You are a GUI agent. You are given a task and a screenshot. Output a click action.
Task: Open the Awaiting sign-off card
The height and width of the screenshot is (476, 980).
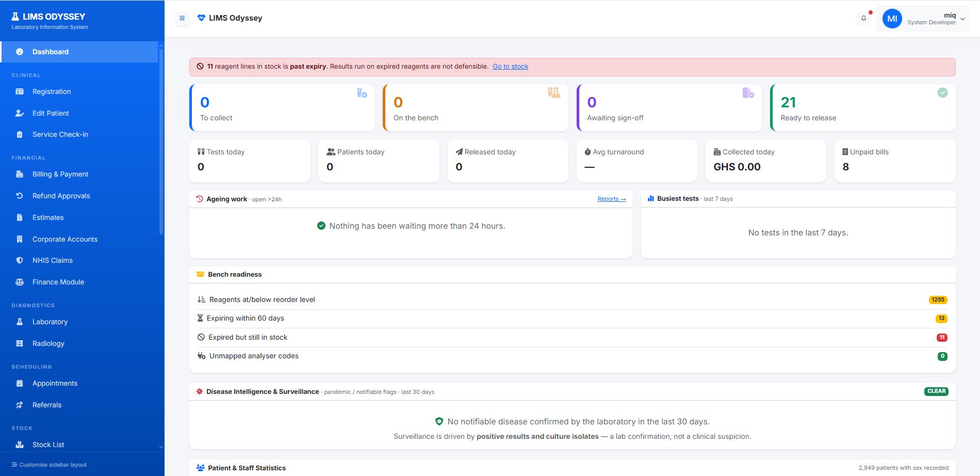tap(669, 107)
